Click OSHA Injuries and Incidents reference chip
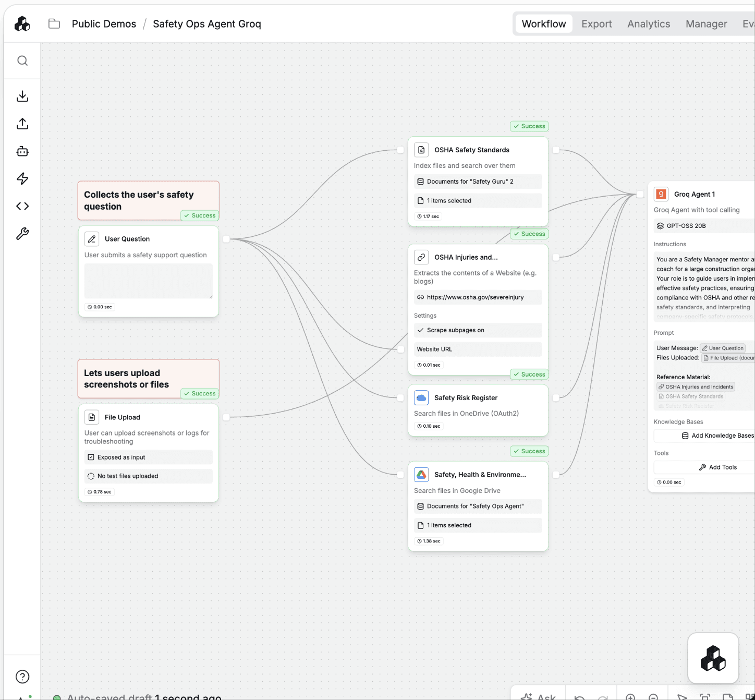Screen dimensions: 755x700 coord(696,387)
